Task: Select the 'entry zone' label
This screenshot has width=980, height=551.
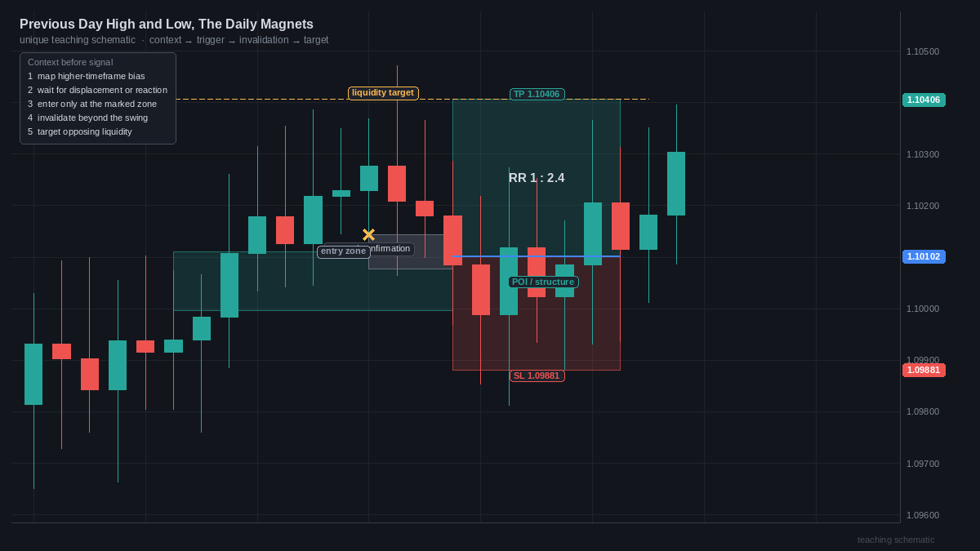Action: point(343,251)
